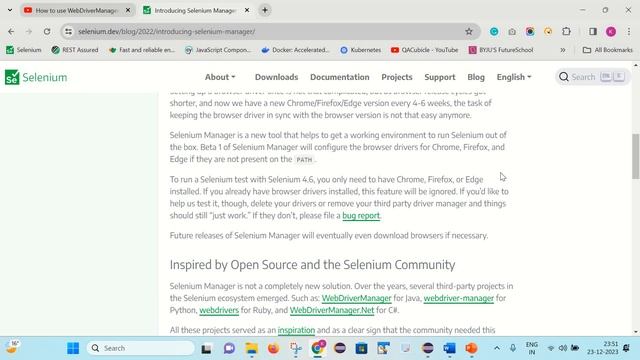This screenshot has width=640, height=360.
Task: Click the taskbar Search box
Action: click(x=140, y=348)
